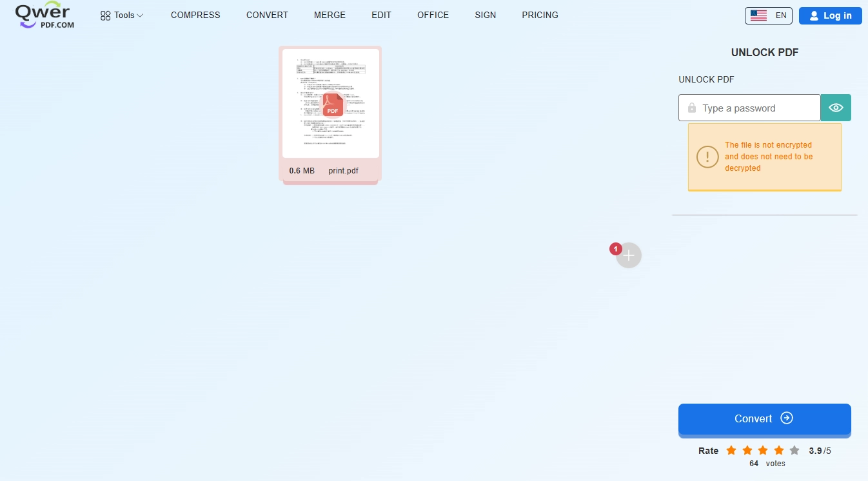Click the 0.6 MB file size label

(x=302, y=171)
